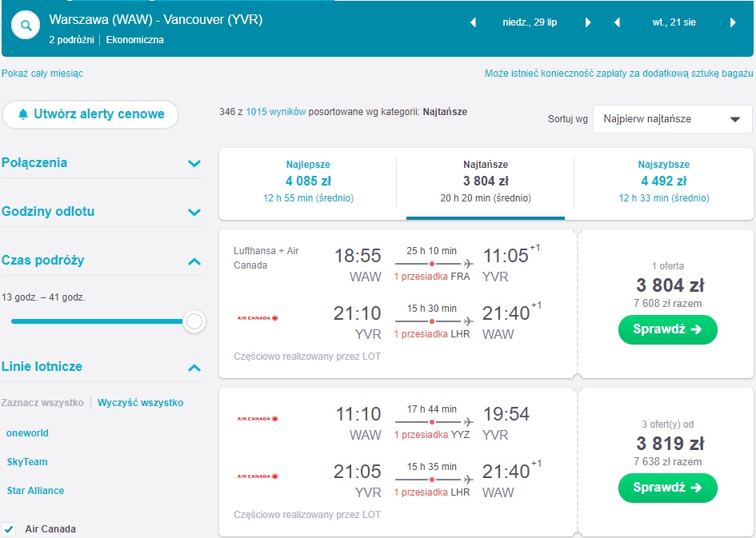Click the travel time slider handle
Image resolution: width=756 pixels, height=538 pixels.
tap(194, 321)
